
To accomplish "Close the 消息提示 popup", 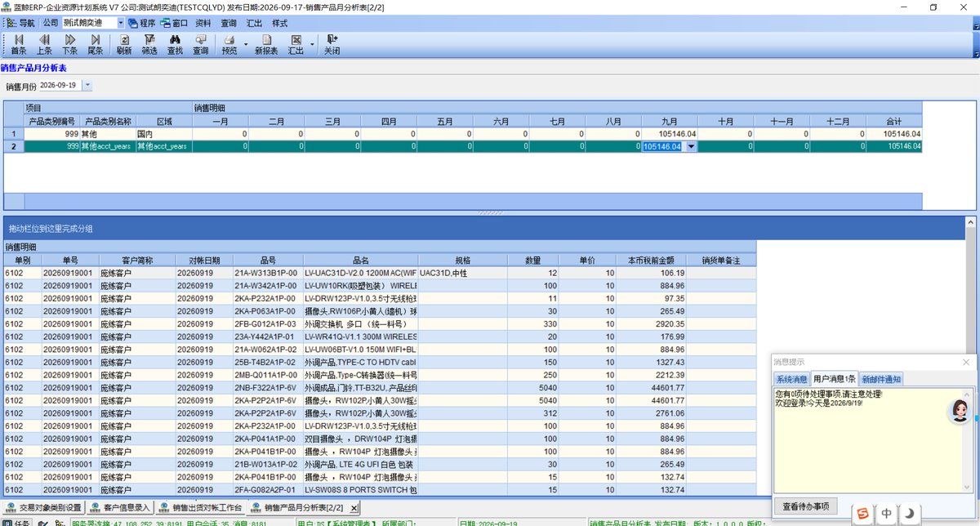I will (965, 362).
